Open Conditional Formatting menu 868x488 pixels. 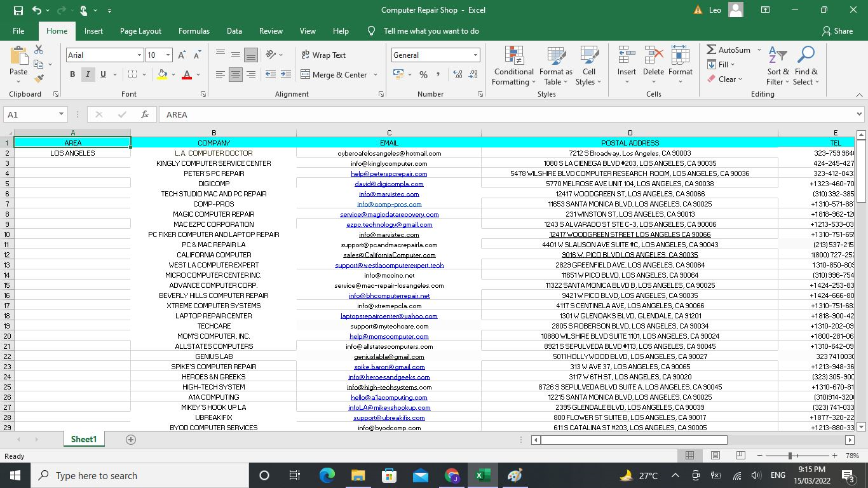(x=513, y=65)
